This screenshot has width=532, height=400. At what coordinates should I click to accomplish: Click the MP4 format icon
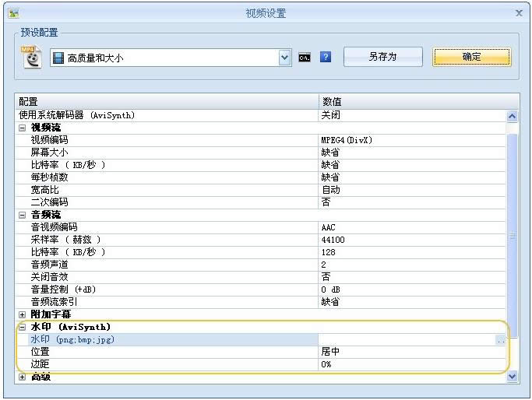pos(31,58)
